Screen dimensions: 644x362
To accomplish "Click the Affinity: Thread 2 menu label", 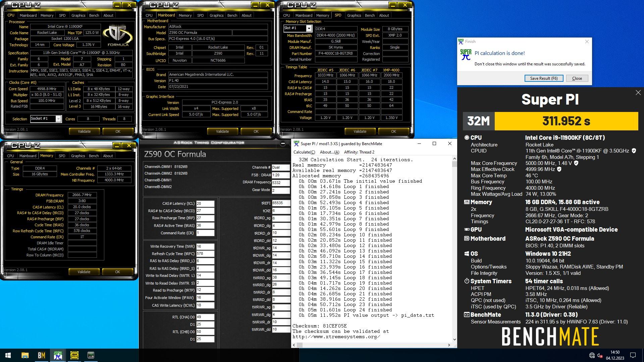I will [x=359, y=152].
